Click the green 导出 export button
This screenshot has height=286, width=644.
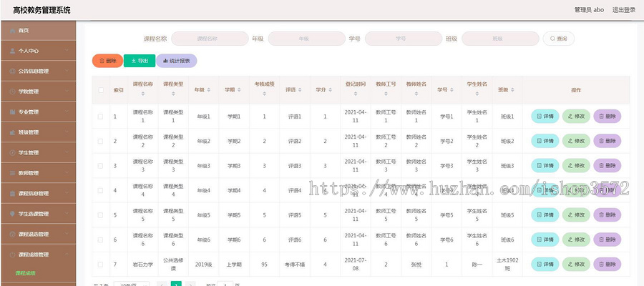140,61
